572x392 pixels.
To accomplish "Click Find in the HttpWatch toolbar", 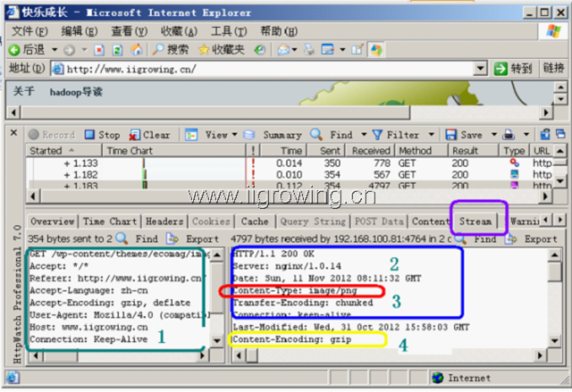I will pos(332,135).
